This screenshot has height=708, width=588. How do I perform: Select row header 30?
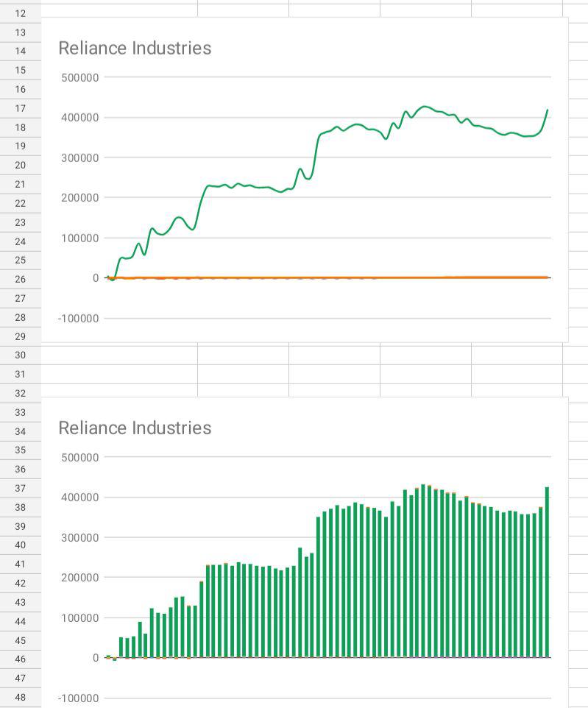[21, 355]
